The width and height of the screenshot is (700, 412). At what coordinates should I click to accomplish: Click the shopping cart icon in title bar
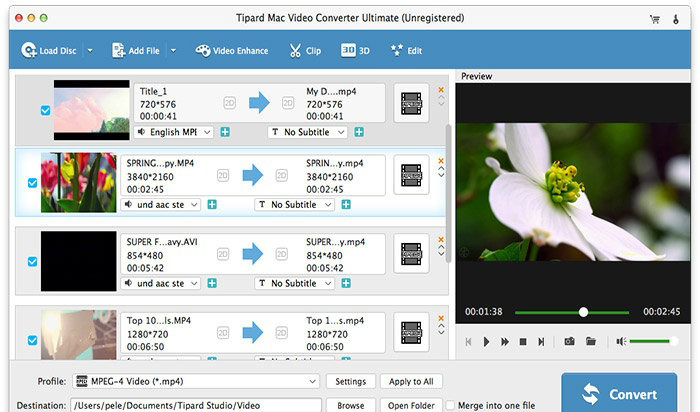[x=656, y=18]
